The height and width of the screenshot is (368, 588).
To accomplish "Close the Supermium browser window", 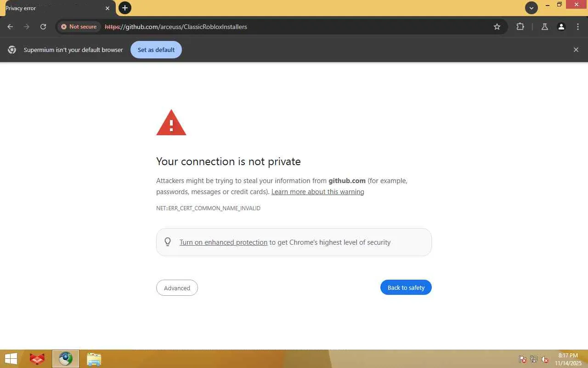I will (x=577, y=5).
